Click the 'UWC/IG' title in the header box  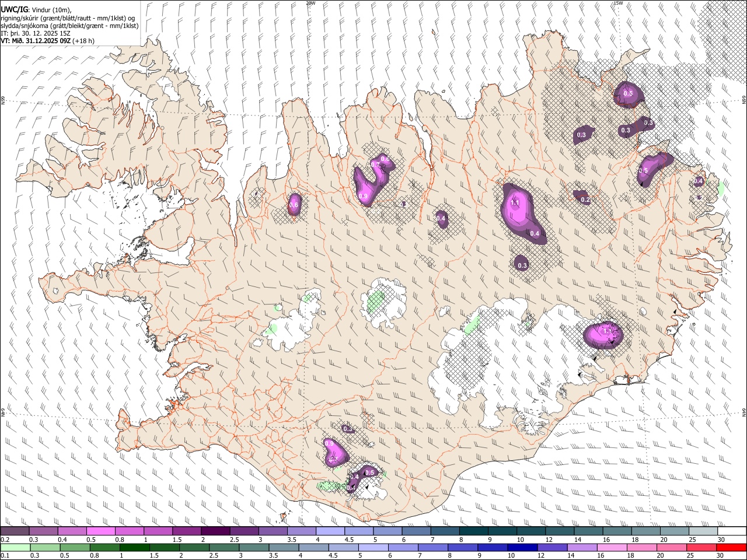14,10
